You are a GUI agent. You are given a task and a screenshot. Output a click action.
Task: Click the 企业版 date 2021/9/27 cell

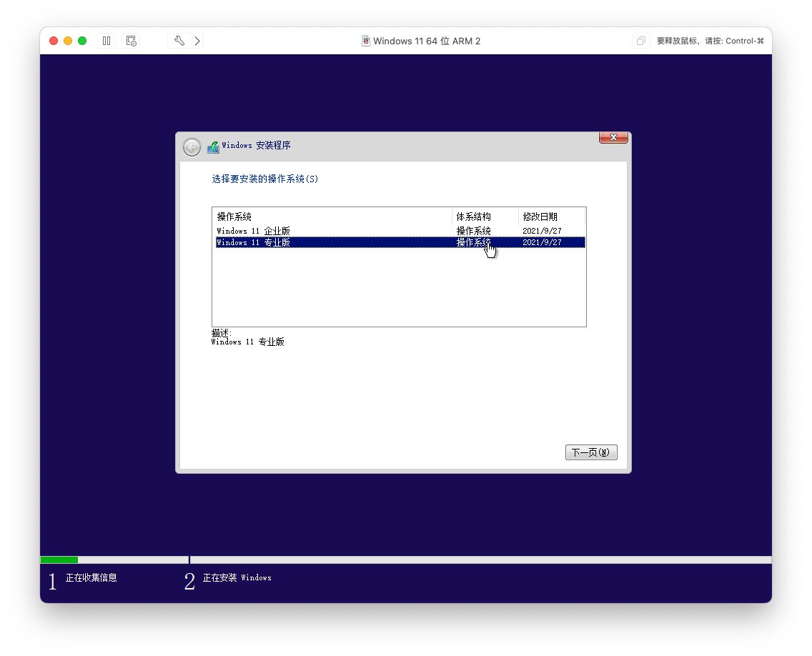tap(542, 231)
